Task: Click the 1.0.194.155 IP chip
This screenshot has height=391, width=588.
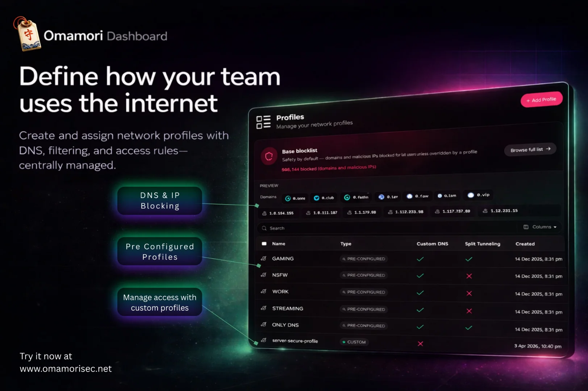Action: coord(278,213)
